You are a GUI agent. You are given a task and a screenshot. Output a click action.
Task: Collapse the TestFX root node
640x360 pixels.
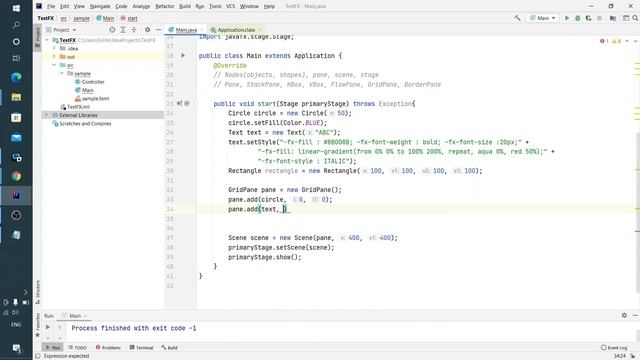(47, 40)
